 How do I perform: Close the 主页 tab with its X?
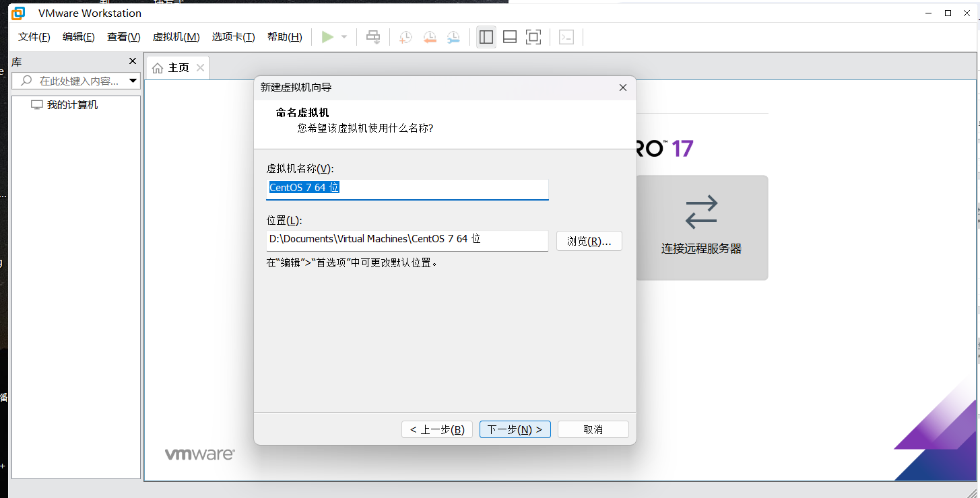[200, 67]
